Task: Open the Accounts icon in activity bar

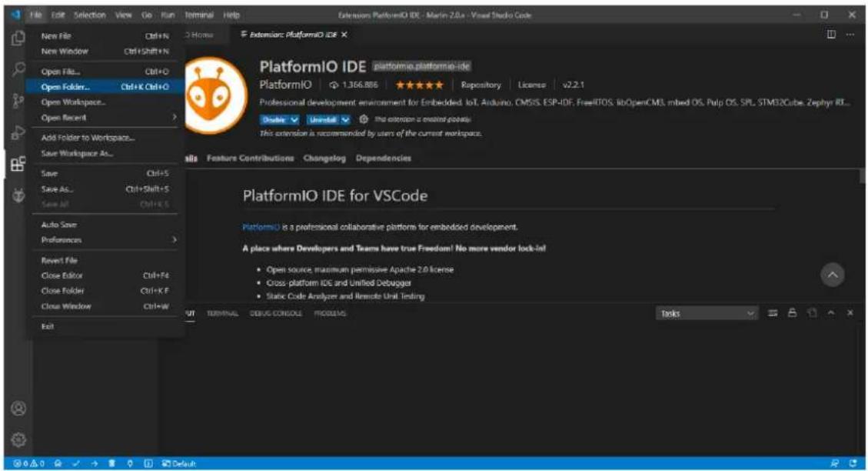Action: pyautogui.click(x=18, y=409)
